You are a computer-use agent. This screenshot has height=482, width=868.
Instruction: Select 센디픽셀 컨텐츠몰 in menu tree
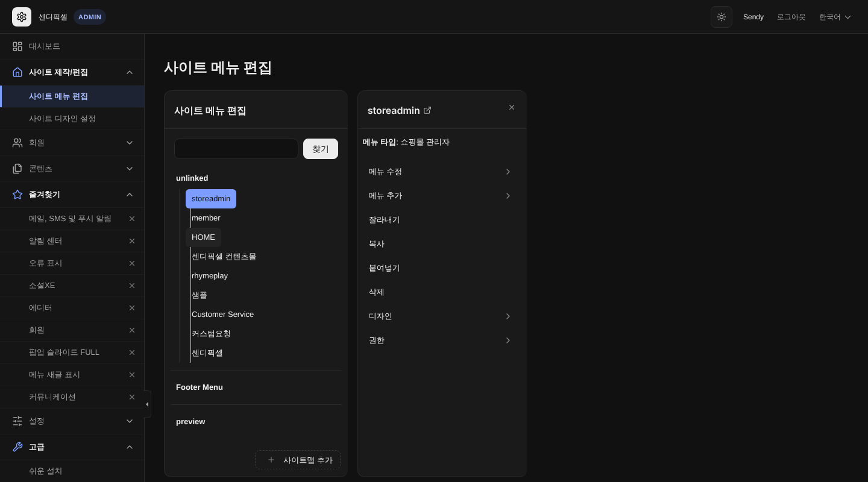click(x=224, y=257)
